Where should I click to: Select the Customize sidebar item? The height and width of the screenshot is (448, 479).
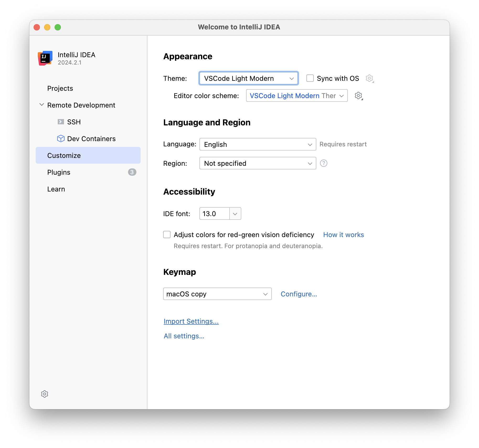tap(88, 155)
